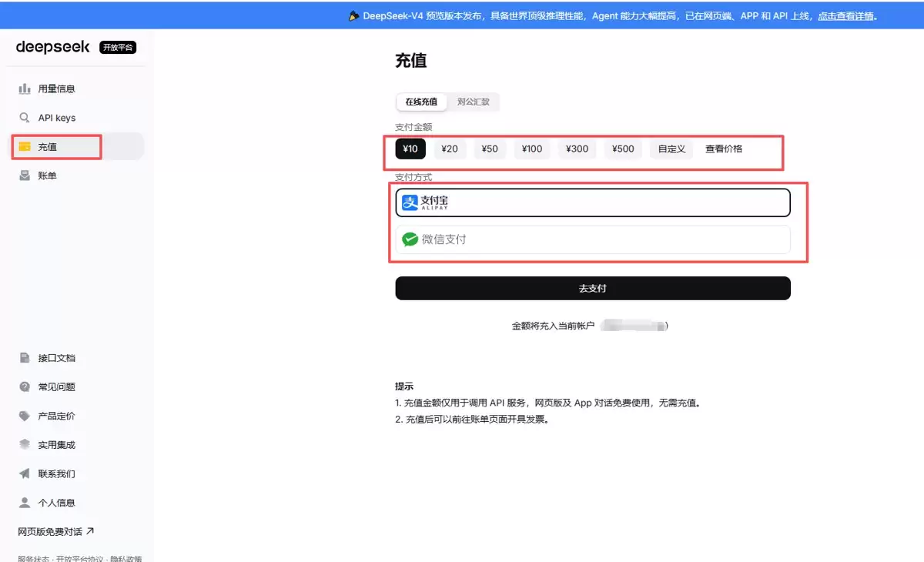Open the 联系我们 paper plane icon

(25, 473)
